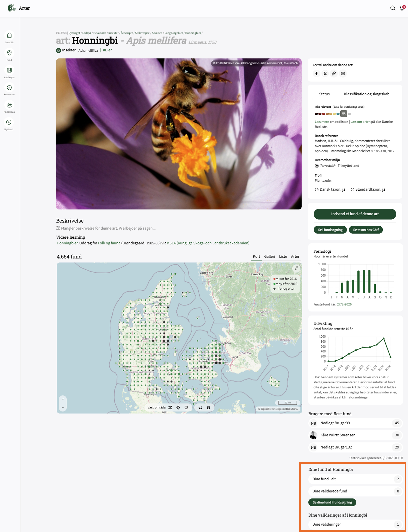Image resolution: width=408 pixels, height=532 pixels.
Task: Click the Dine validerede fund row
Action: [x=356, y=491]
